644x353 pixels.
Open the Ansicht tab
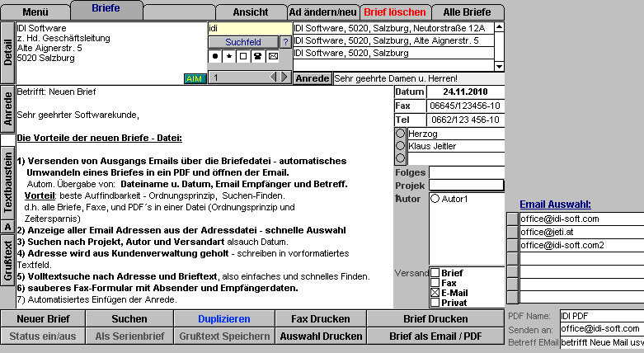pyautogui.click(x=251, y=12)
